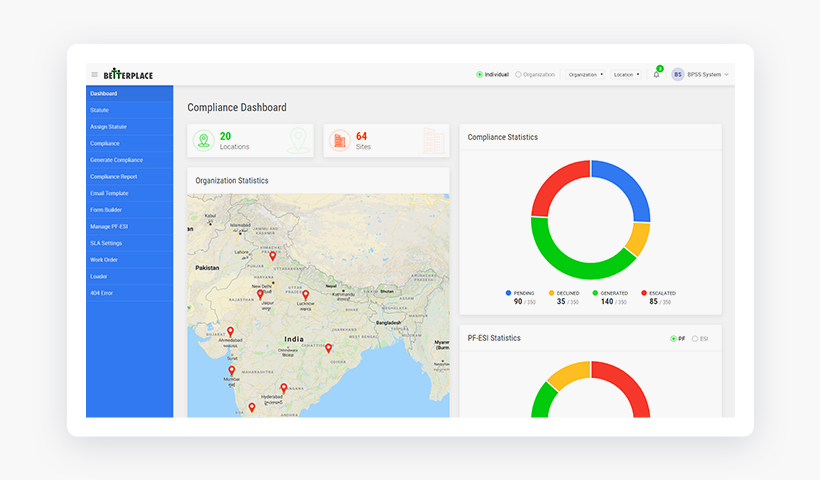
Task: Select the Organization radio button
Action: pos(518,75)
